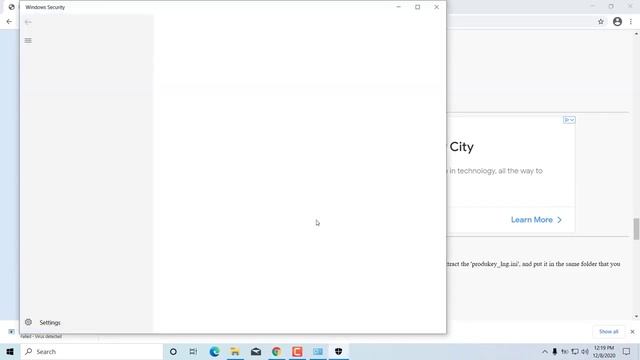Minimize the Windows Security window
This screenshot has height=360, width=640.
click(x=398, y=7)
